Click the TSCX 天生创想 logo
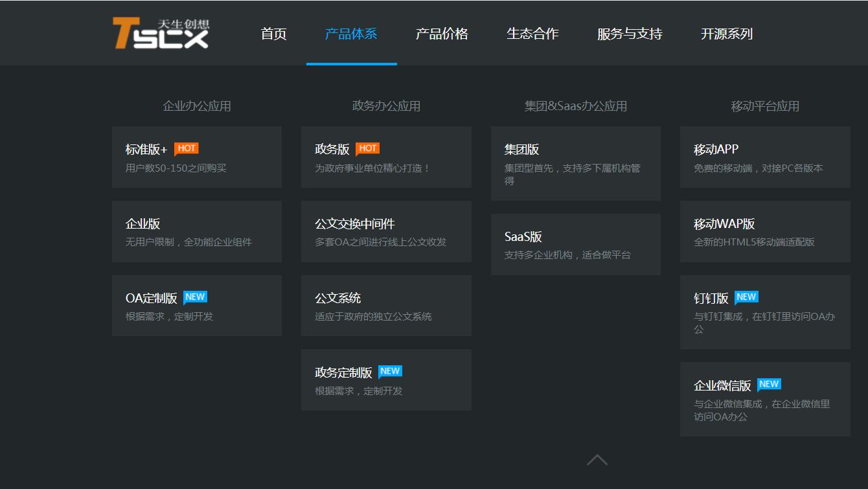 [x=161, y=32]
